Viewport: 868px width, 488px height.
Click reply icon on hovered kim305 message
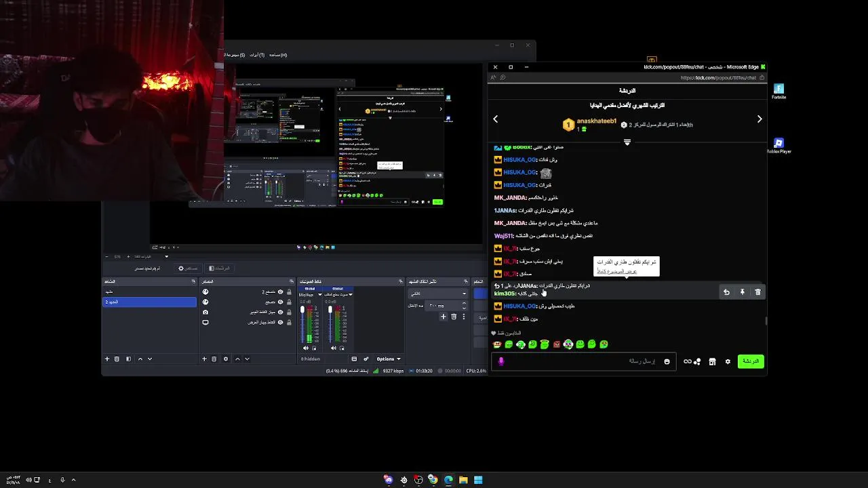[726, 292]
